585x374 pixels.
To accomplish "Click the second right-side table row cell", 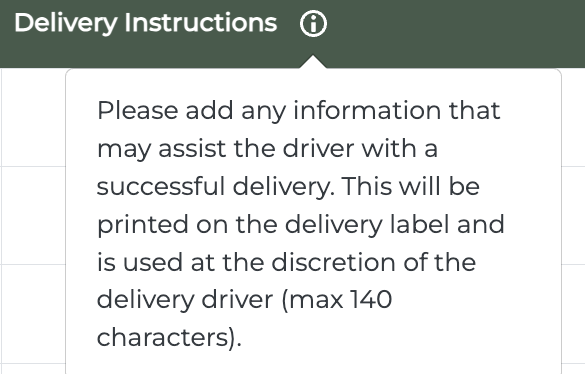I will pyautogui.click(x=573, y=216).
